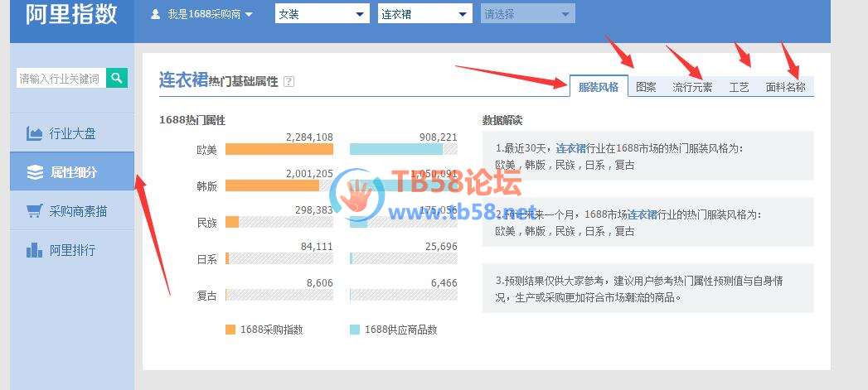
Task: Switch to the 流行元素 tab
Action: tap(692, 87)
